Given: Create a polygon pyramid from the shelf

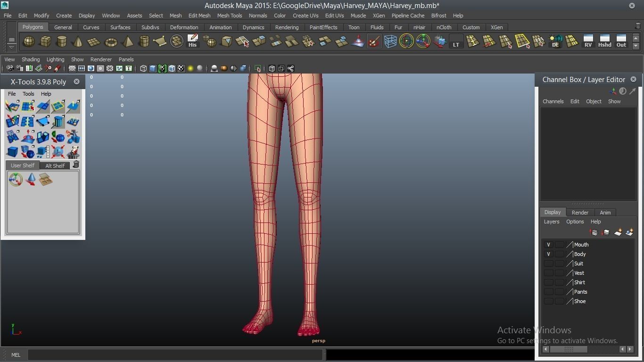Looking at the screenshot, I should tap(127, 41).
